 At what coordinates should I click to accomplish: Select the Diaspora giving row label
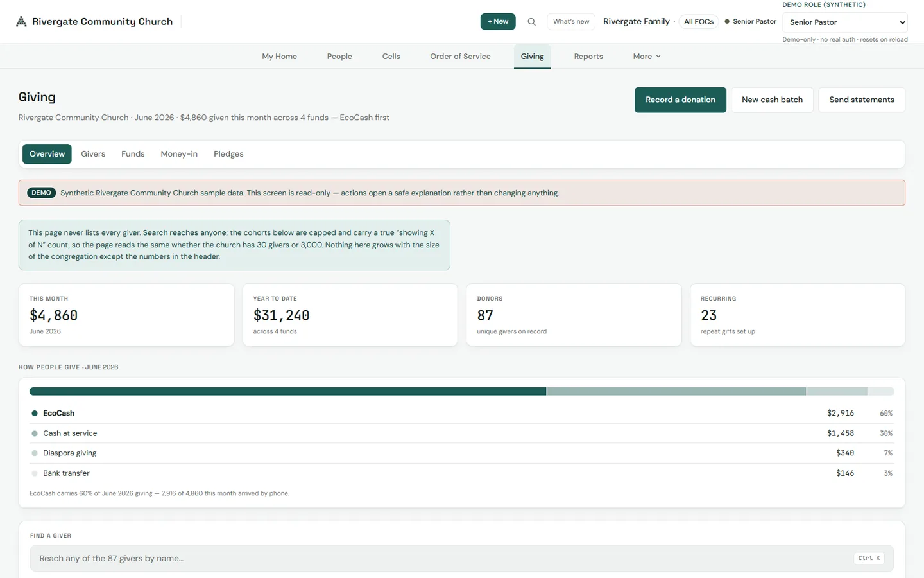coord(69,453)
